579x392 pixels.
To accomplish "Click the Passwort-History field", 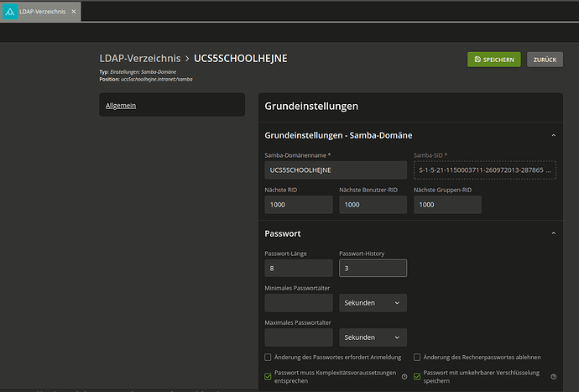I will click(373, 269).
